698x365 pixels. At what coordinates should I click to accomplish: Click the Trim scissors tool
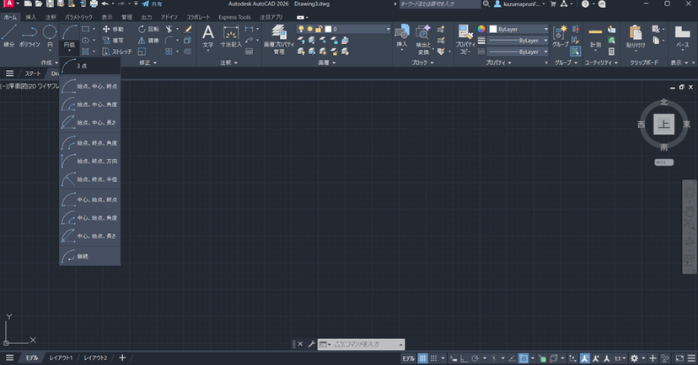click(x=169, y=29)
